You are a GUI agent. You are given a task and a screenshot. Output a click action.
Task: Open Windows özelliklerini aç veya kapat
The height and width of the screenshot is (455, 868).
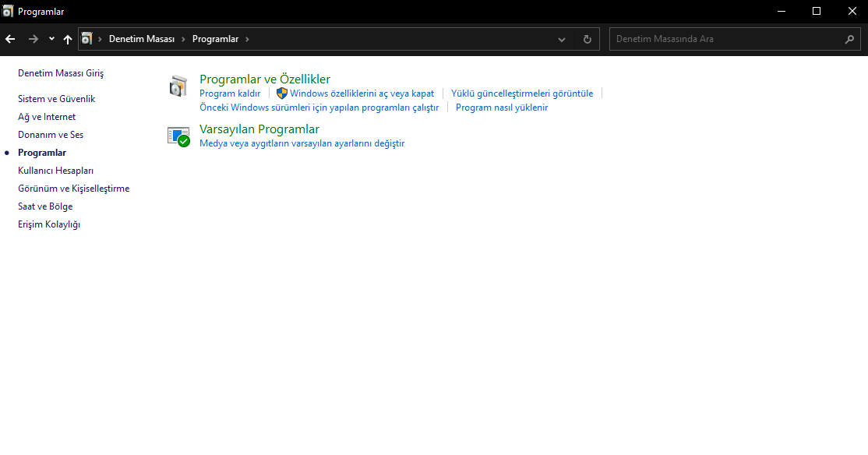[x=362, y=93]
